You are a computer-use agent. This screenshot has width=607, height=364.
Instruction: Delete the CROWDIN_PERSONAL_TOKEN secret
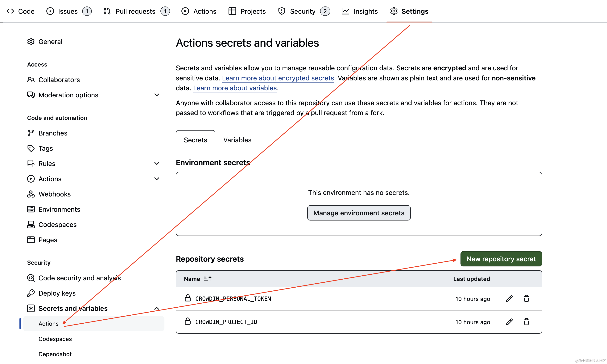pos(526,298)
